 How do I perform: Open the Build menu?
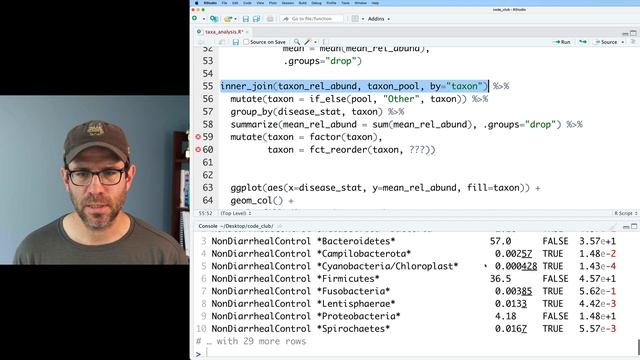point(302,3)
